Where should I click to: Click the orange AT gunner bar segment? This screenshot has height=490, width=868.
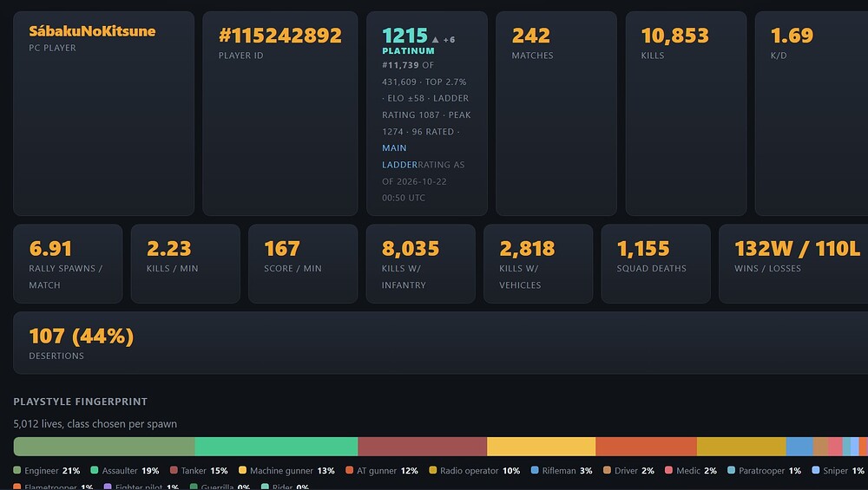[x=646, y=447]
